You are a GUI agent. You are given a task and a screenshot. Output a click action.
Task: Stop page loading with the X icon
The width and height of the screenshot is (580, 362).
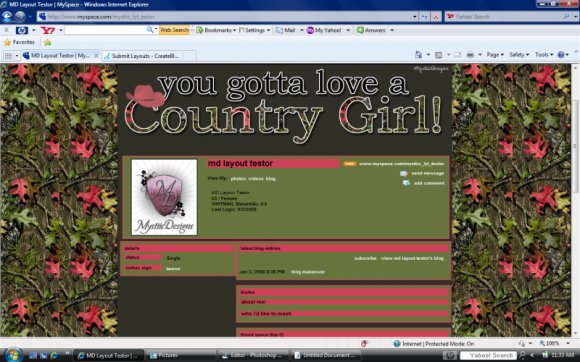[436, 17]
